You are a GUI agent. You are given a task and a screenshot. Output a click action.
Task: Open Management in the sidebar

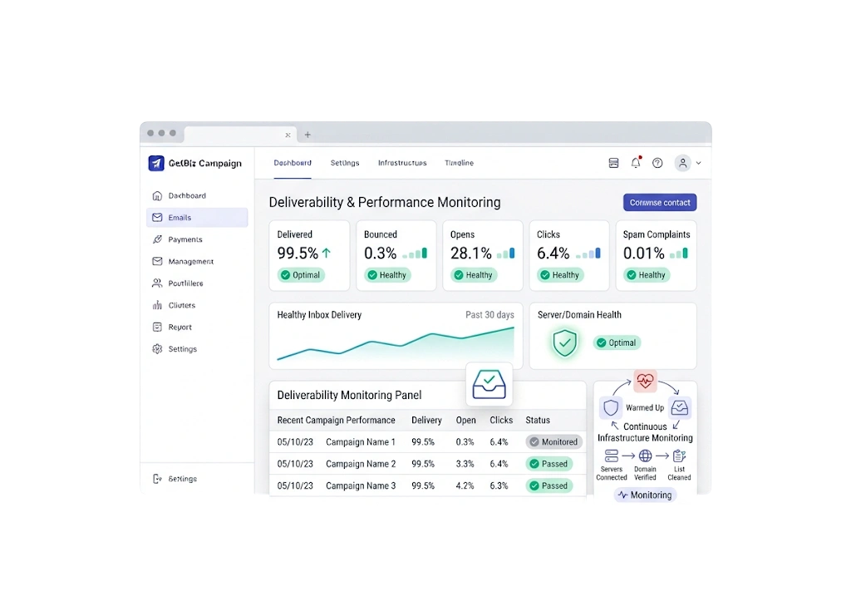click(197, 262)
